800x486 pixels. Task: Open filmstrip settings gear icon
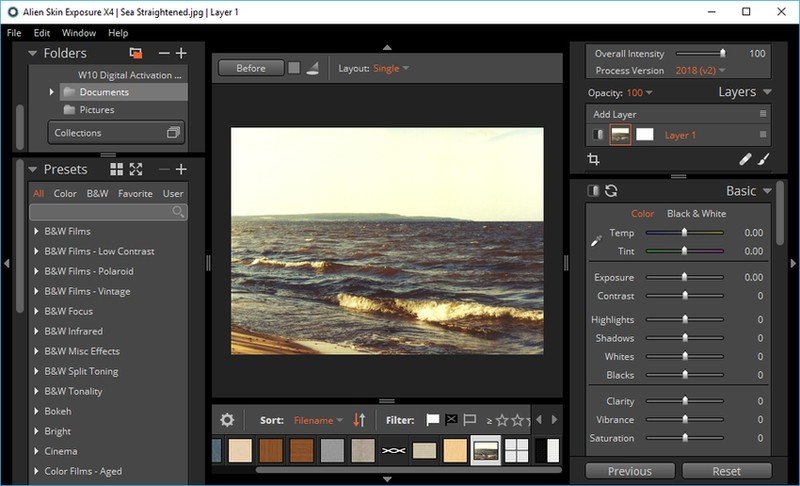coord(227,421)
